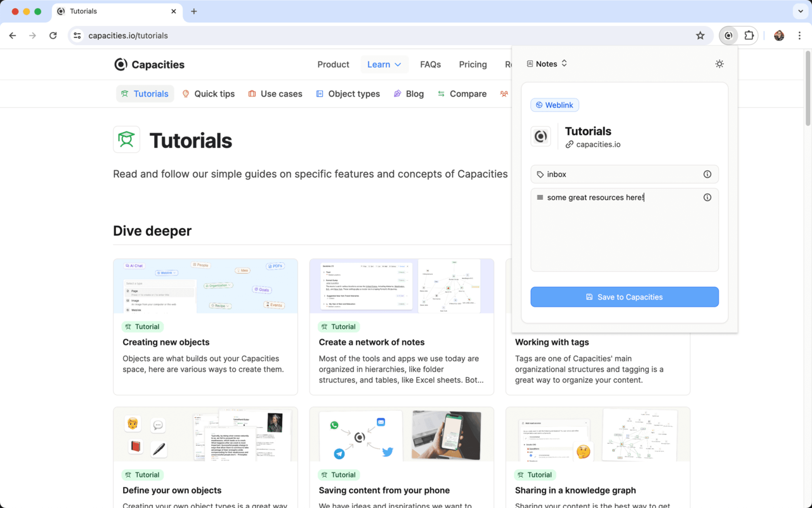Switch to the Blog tab

409,94
